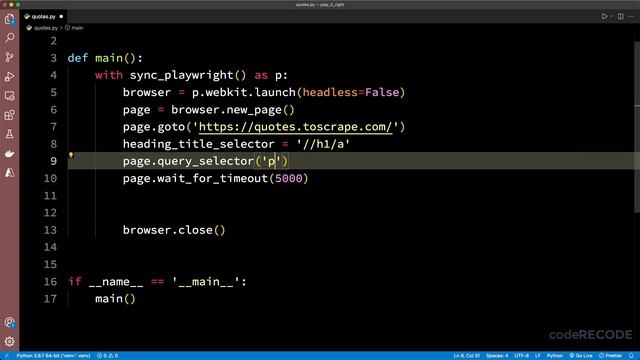Select the Python 3.9.7 interpreter status item
This screenshot has width=640, height=360.
pyautogui.click(x=53, y=356)
